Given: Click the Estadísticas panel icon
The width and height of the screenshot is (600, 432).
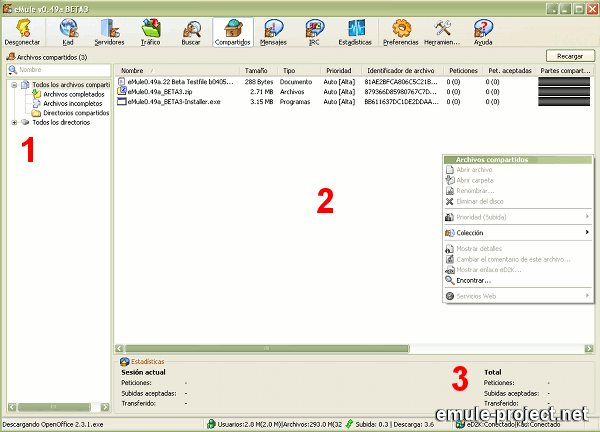Looking at the screenshot, I should 124,362.
